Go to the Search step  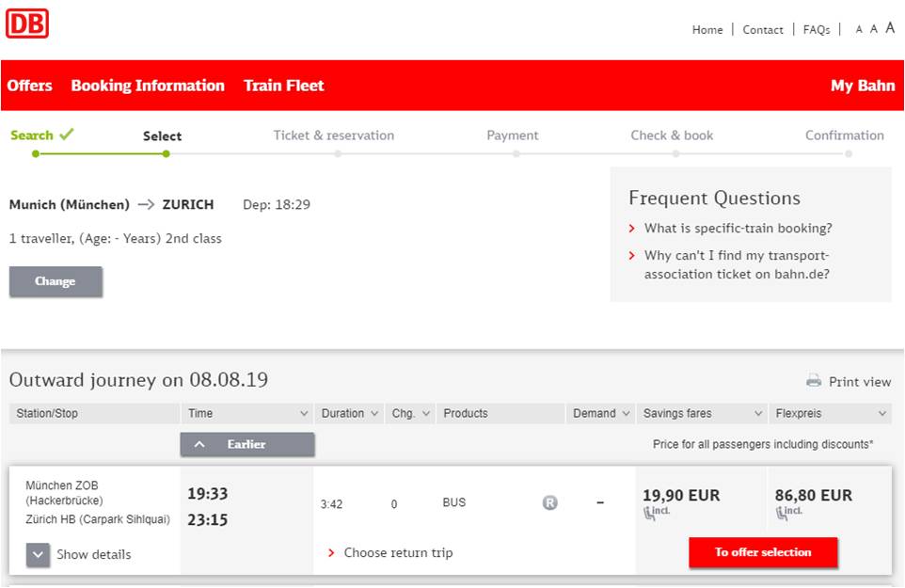click(32, 135)
